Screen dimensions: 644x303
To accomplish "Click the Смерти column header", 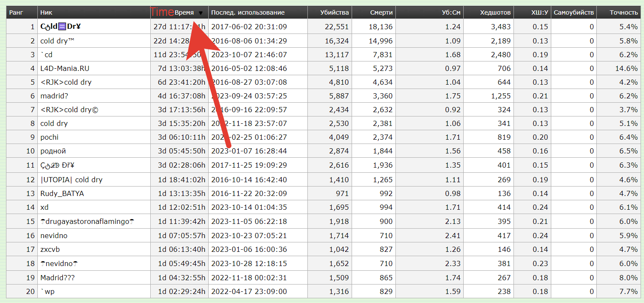I will [381, 12].
